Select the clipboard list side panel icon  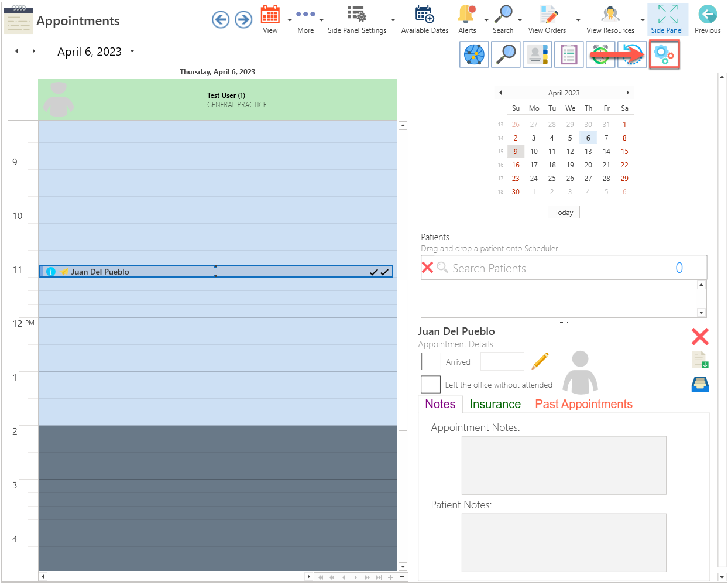[569, 54]
